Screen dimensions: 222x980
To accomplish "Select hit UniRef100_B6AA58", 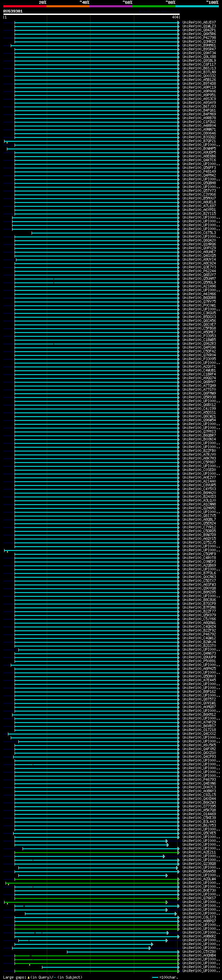I will [x=199, y=871].
